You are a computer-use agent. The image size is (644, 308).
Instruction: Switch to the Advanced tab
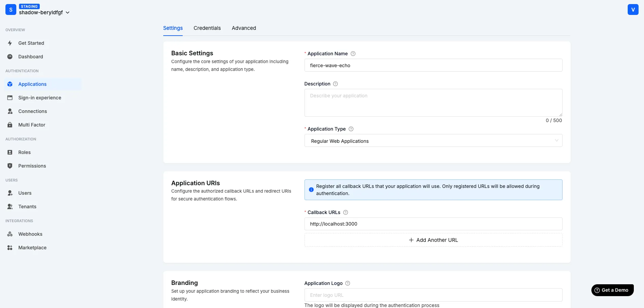click(243, 28)
